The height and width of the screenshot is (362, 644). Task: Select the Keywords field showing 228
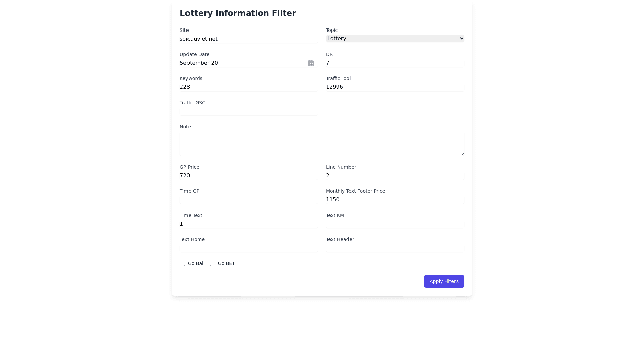[x=249, y=87]
